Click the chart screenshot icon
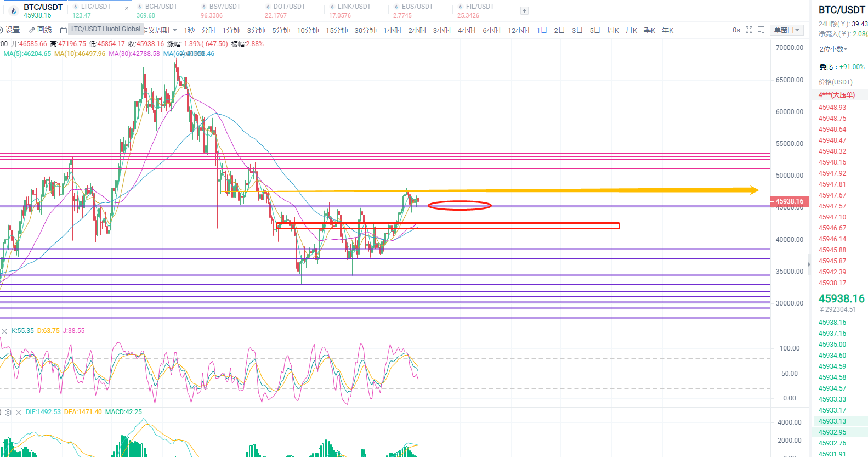The width and height of the screenshot is (868, 457). (761, 30)
